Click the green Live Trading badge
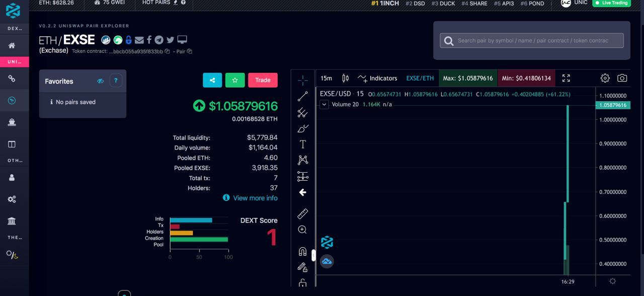The width and height of the screenshot is (644, 296). pos(611,3)
